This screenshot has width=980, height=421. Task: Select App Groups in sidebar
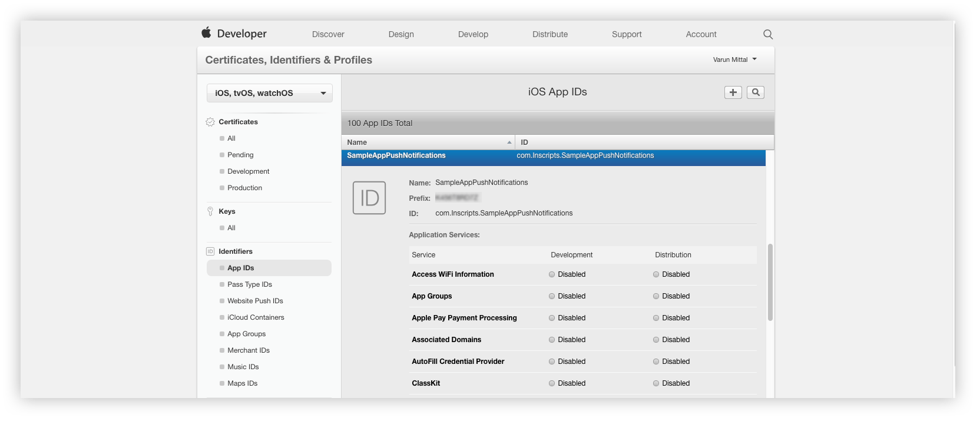click(x=246, y=334)
